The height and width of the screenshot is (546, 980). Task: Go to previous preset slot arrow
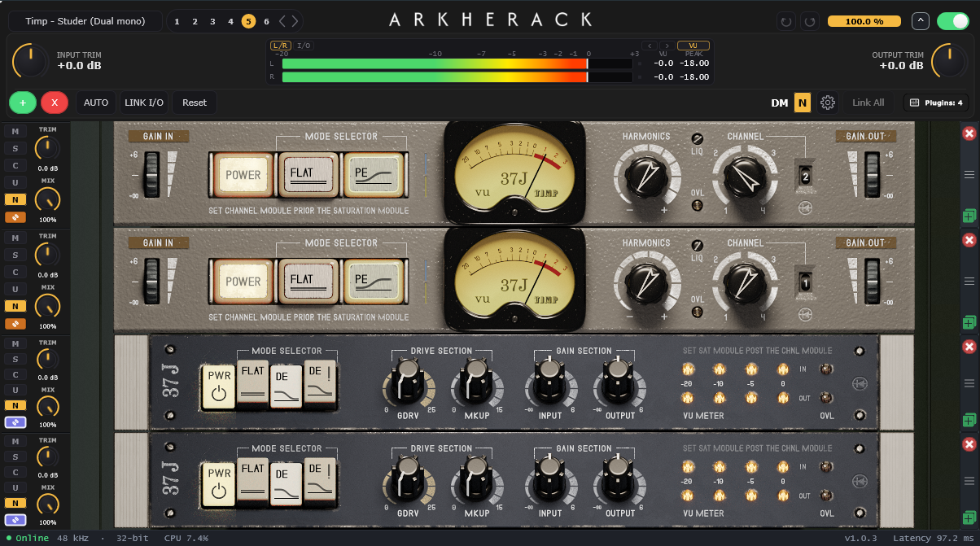click(282, 21)
